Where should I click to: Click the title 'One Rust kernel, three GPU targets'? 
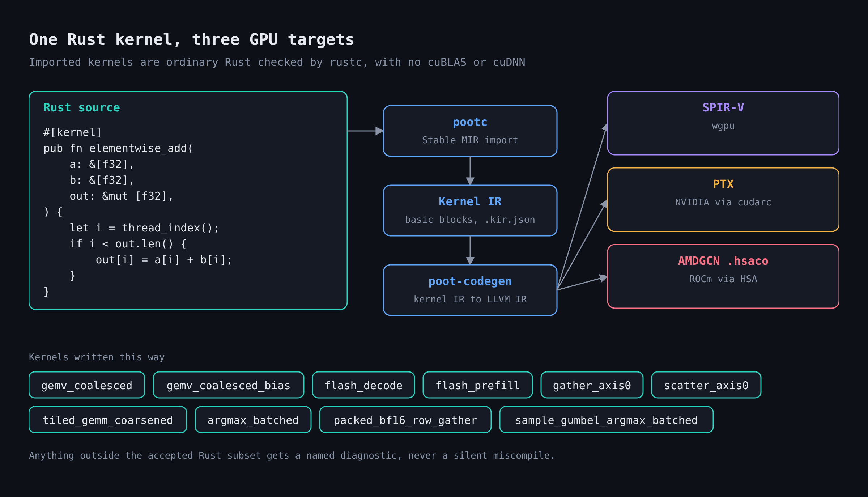(192, 39)
